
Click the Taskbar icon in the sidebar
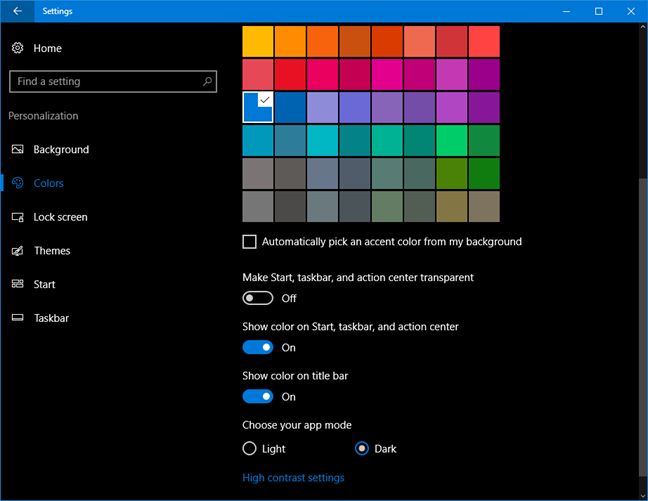tap(17, 317)
